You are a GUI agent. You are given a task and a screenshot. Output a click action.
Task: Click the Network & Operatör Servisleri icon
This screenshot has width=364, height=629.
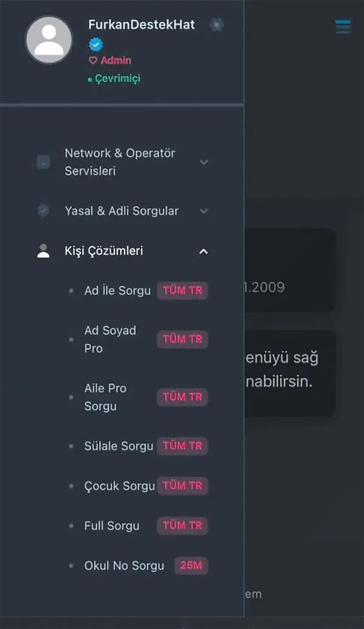pyautogui.click(x=43, y=162)
